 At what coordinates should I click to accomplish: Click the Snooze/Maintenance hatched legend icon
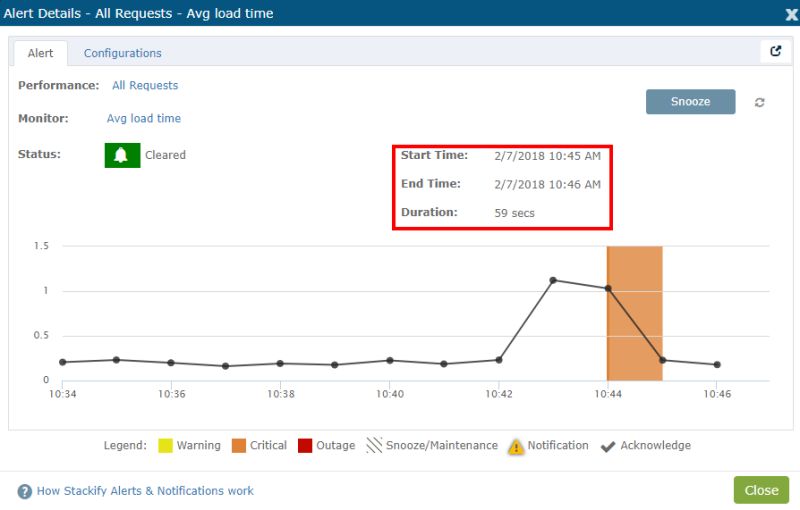pos(374,445)
